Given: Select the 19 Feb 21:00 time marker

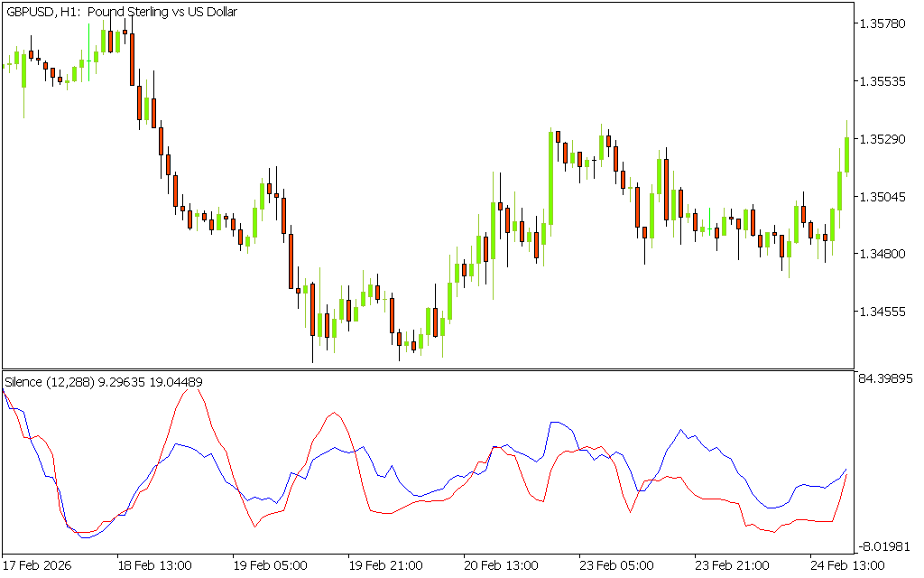Looking at the screenshot, I should pyautogui.click(x=385, y=565).
